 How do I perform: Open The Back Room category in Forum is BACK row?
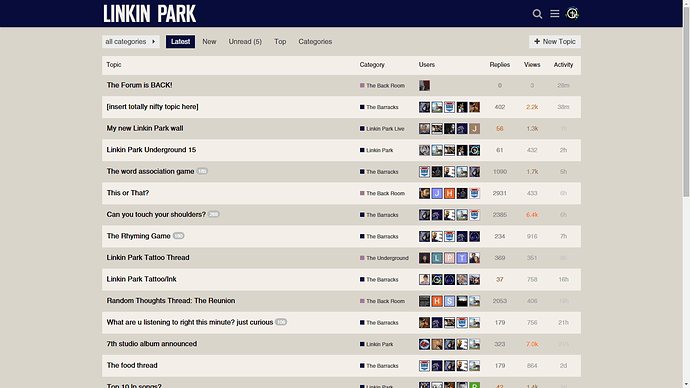coord(382,86)
